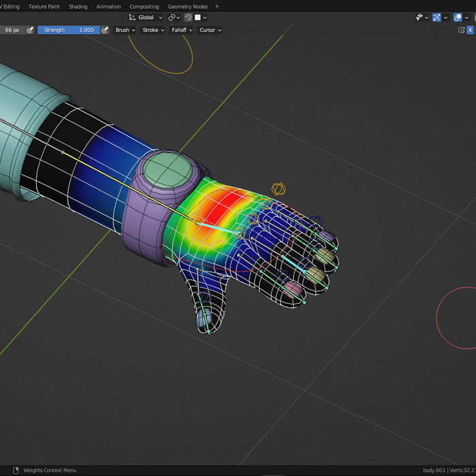This screenshot has height=476, width=476.
Task: Adjust the Strength slider
Action: pos(68,30)
